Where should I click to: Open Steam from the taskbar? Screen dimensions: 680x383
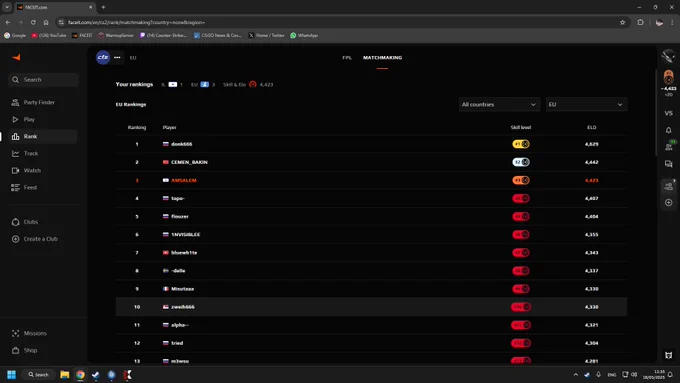pyautogui.click(x=96, y=375)
